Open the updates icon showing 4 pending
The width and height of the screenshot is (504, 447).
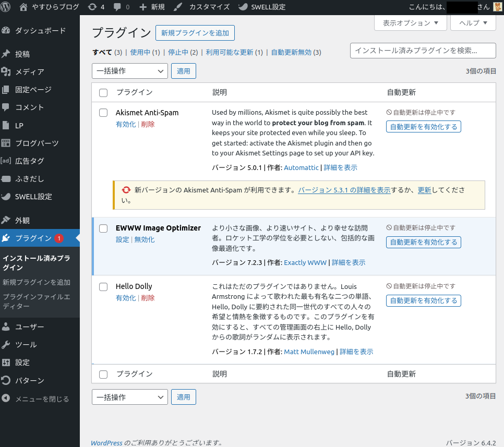click(x=92, y=7)
